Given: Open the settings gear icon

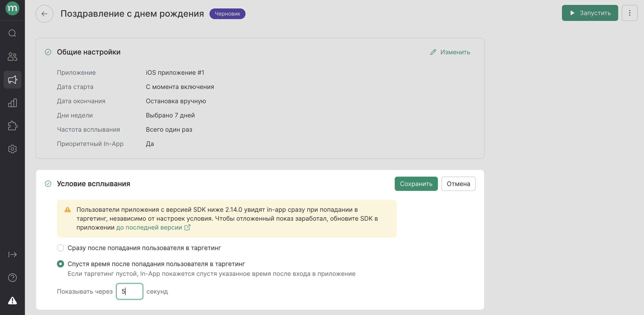Looking at the screenshot, I should (12, 149).
